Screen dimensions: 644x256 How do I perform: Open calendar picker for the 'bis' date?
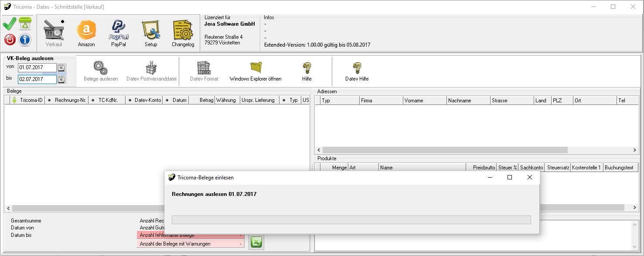(61, 79)
